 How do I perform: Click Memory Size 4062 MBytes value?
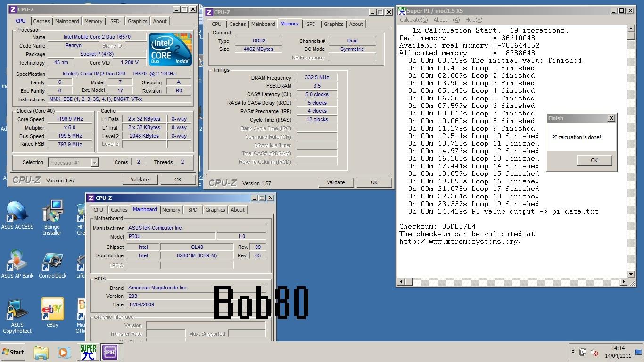click(258, 49)
